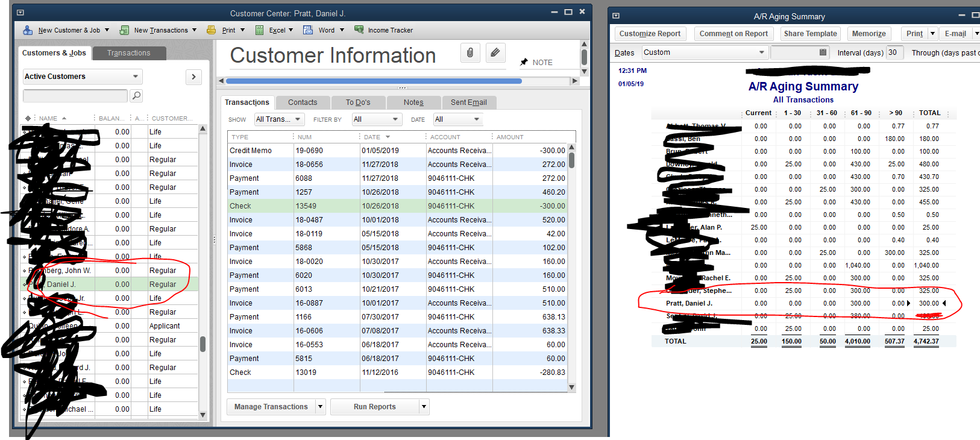Image resolution: width=980 pixels, height=440 pixels.
Task: Select Daniel J. customer row in list
Action: coord(109,284)
